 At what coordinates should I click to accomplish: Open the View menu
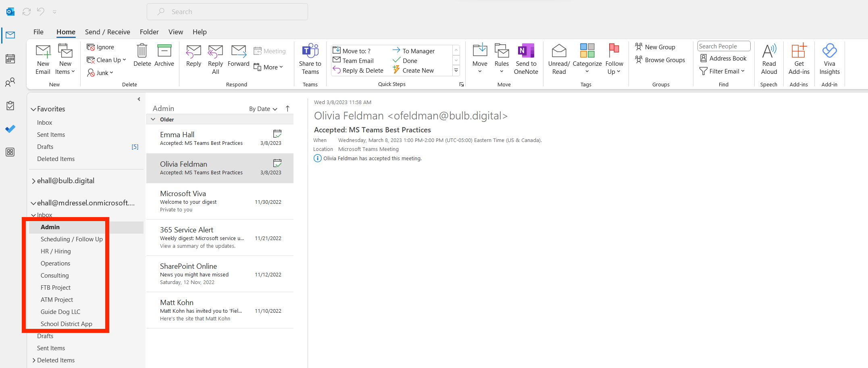click(175, 32)
